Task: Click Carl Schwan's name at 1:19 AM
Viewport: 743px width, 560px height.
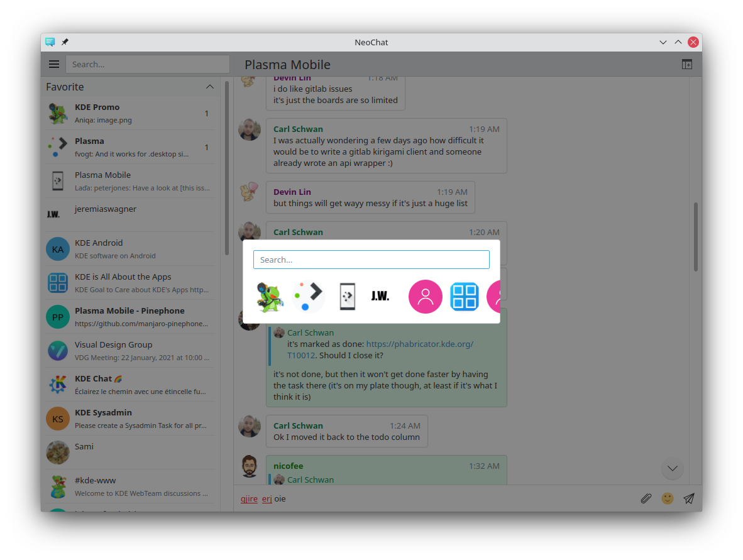Action: pos(298,129)
